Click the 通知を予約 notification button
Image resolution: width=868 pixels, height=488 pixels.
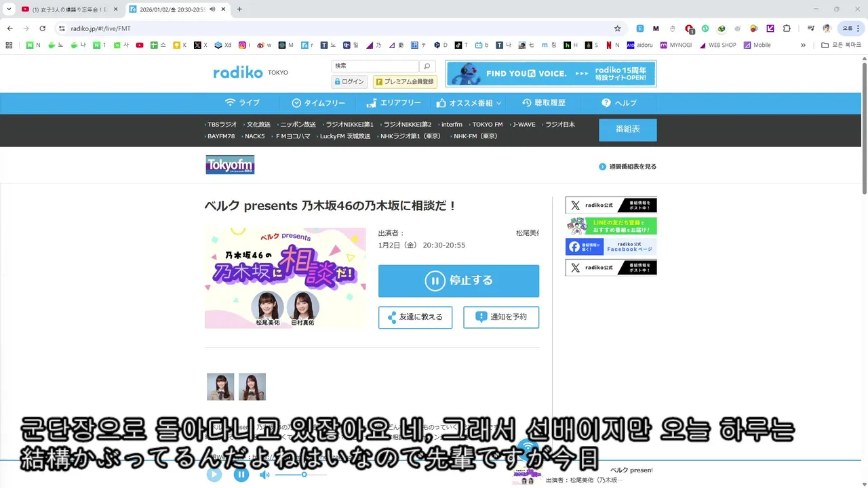click(501, 317)
